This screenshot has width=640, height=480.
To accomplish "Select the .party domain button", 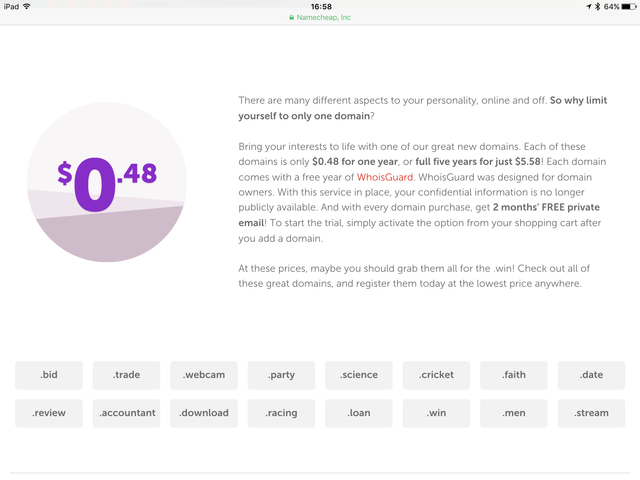I will pyautogui.click(x=282, y=375).
